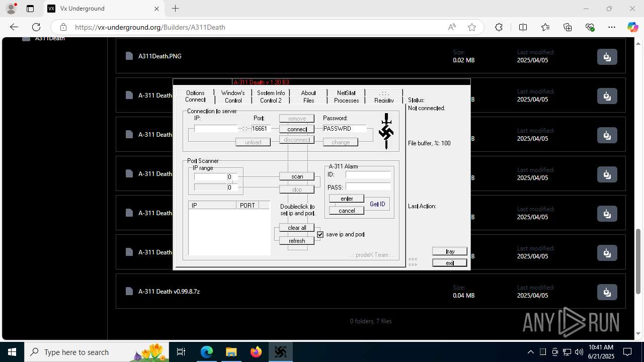Open Task View on taskbar
The image size is (644, 362).
(181, 352)
